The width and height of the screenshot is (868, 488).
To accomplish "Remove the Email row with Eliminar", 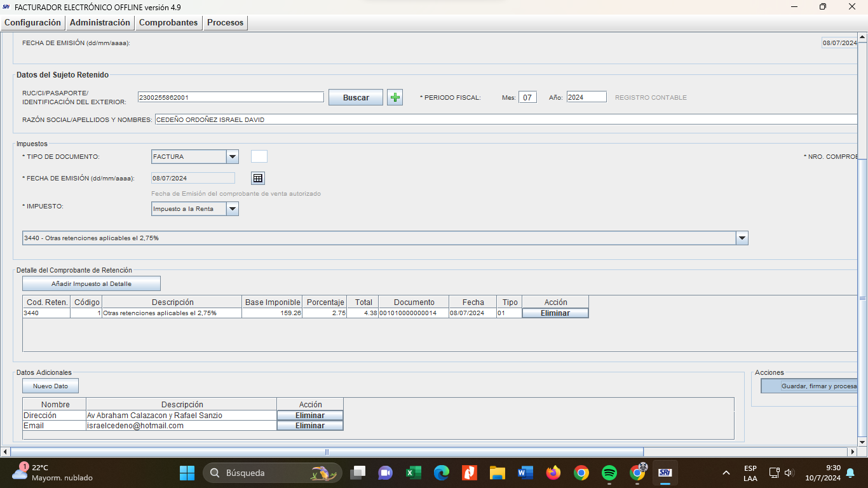I will (310, 426).
